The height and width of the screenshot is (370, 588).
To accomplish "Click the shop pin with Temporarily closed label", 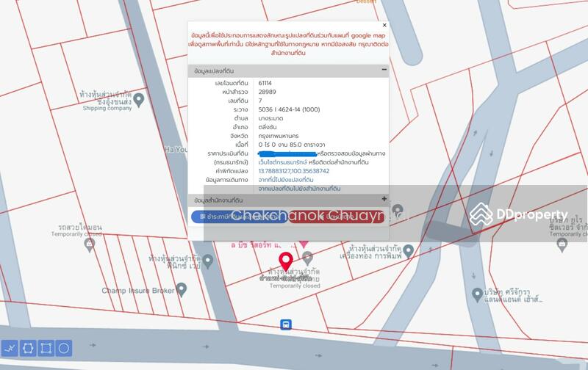I will click(307, 257).
